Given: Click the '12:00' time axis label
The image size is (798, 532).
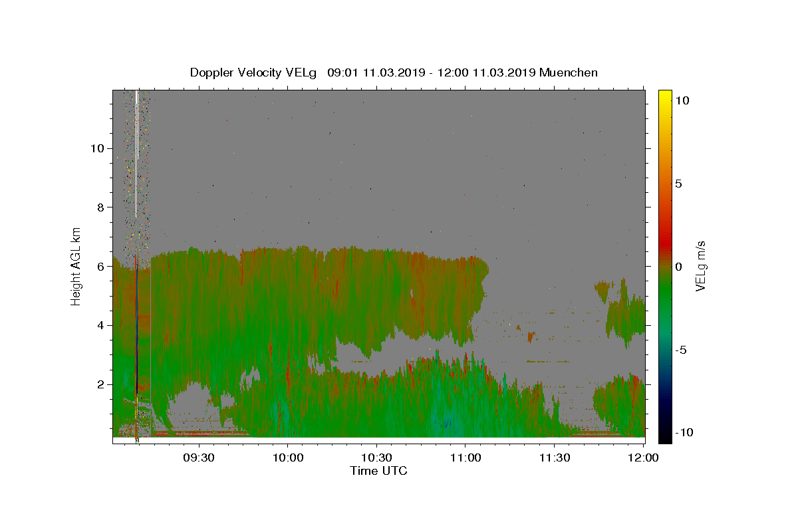Looking at the screenshot, I should [x=643, y=458].
